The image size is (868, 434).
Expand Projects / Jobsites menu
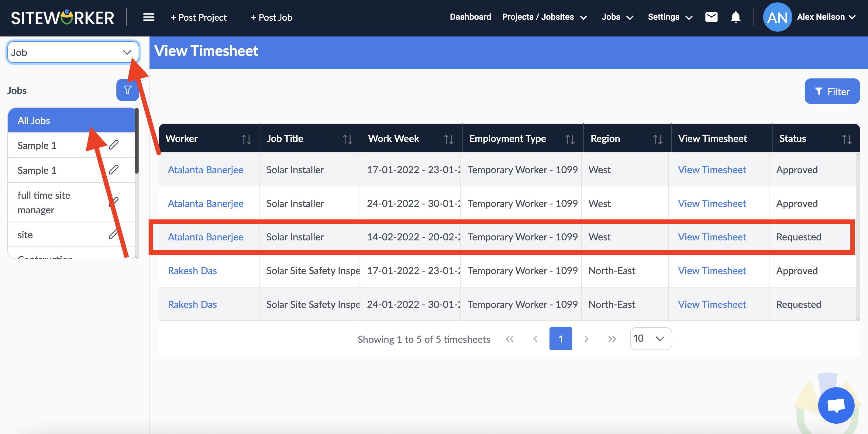[544, 17]
